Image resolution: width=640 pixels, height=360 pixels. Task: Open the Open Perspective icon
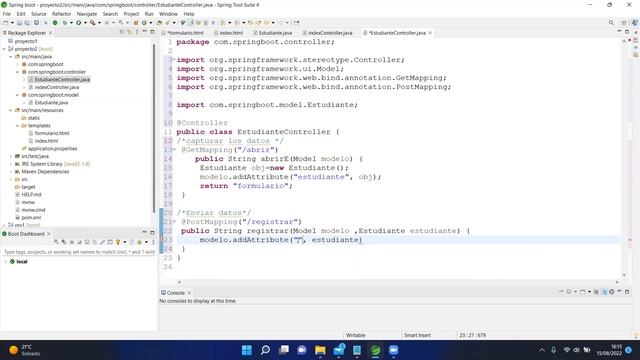624,23
